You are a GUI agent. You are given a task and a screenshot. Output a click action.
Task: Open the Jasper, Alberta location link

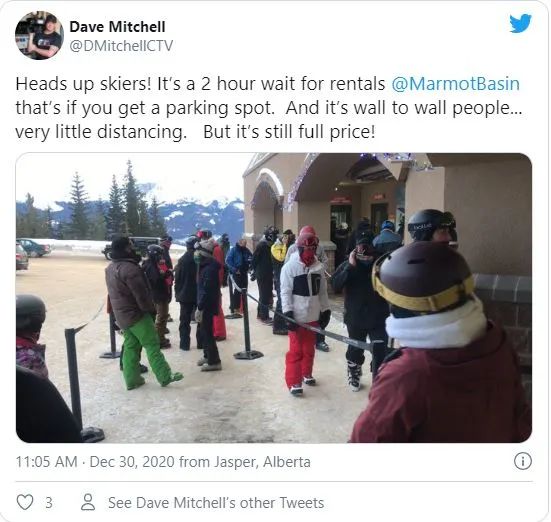click(262, 462)
